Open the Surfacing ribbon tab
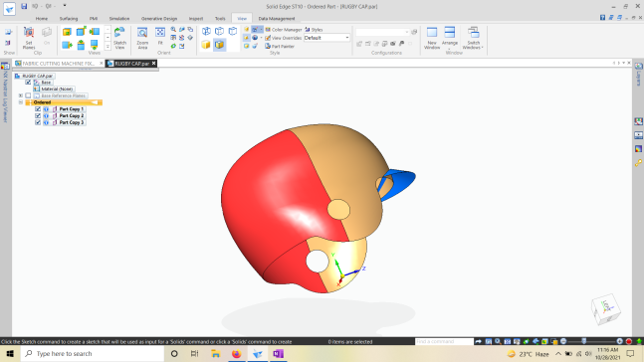The image size is (644, 362). (69, 19)
